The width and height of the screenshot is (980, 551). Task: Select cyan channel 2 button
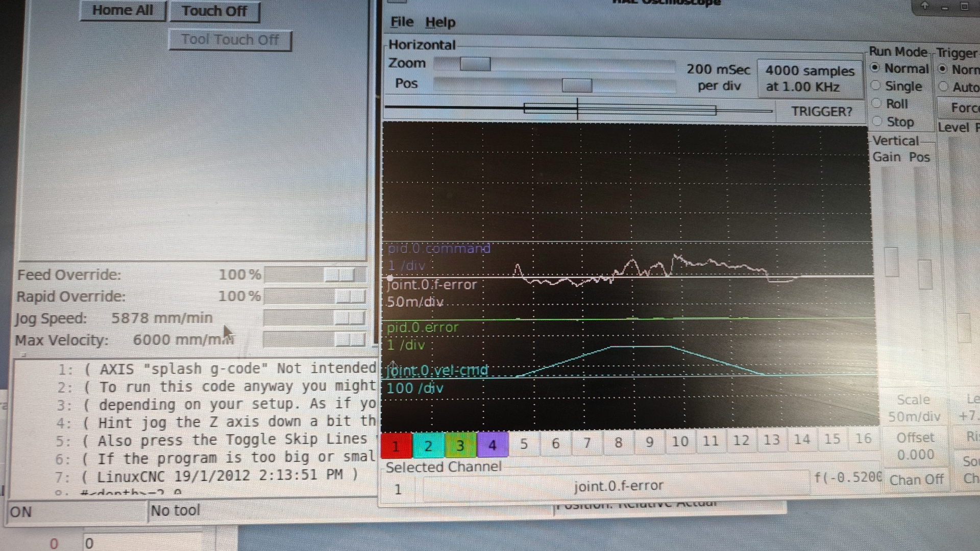tap(428, 445)
